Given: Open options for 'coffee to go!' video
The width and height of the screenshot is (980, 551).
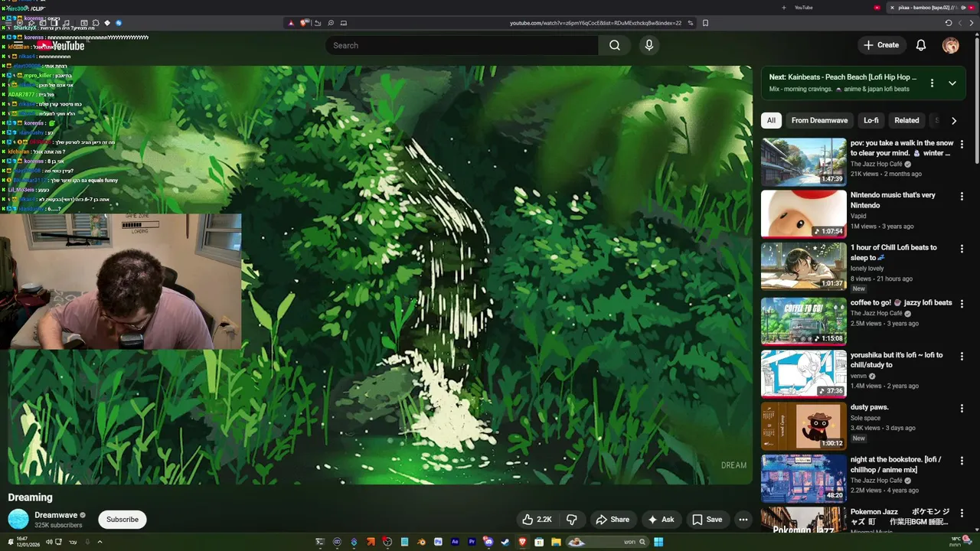Looking at the screenshot, I should [962, 303].
